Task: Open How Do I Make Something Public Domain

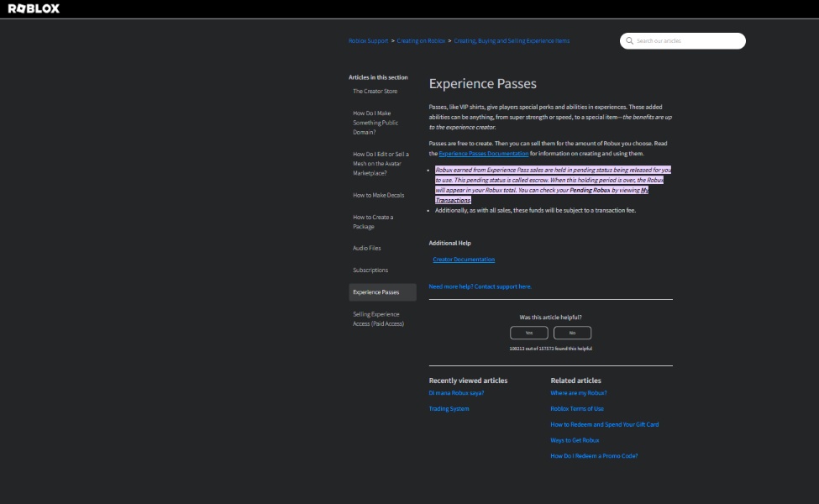Action: (375, 123)
